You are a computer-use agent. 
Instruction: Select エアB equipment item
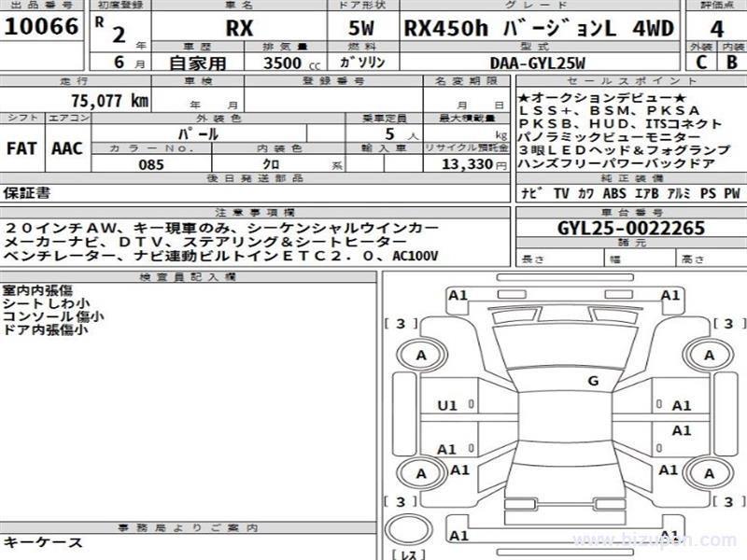[646, 193]
